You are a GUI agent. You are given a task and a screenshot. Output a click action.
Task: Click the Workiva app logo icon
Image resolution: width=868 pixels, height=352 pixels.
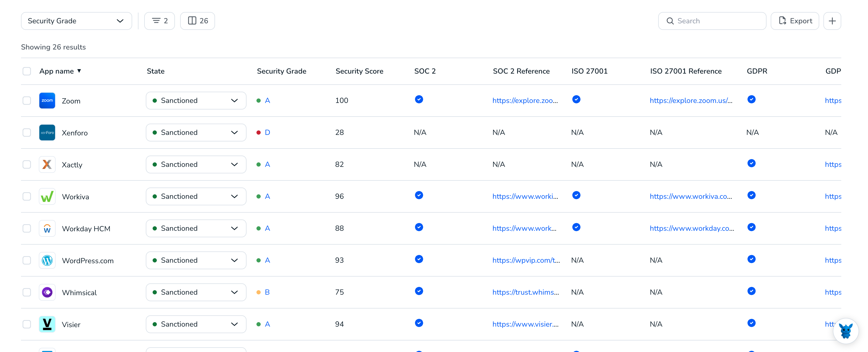(x=47, y=196)
